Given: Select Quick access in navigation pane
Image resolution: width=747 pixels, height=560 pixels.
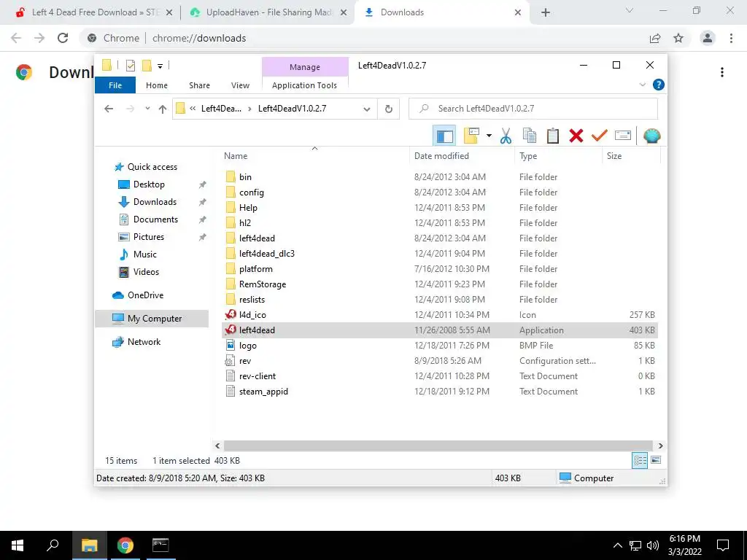Looking at the screenshot, I should click(152, 167).
